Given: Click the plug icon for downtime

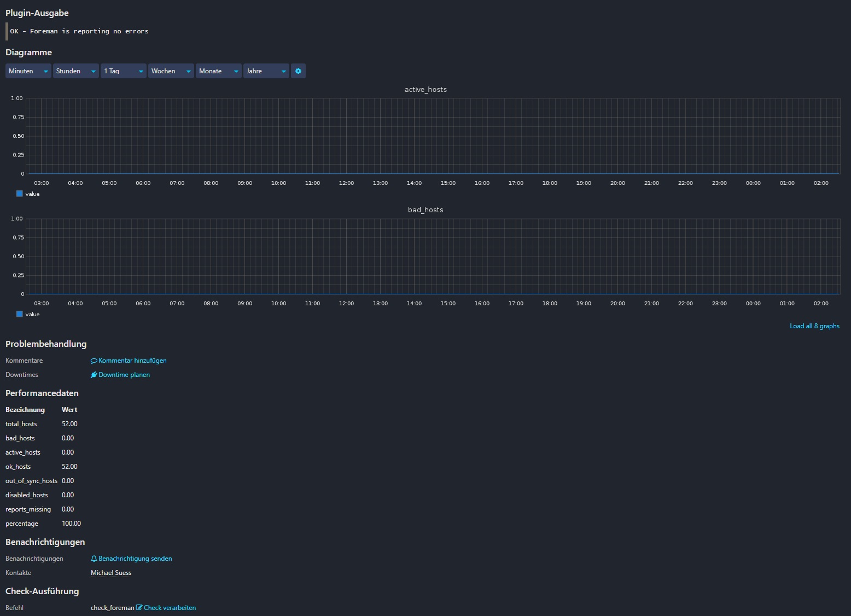Looking at the screenshot, I should 94,375.
